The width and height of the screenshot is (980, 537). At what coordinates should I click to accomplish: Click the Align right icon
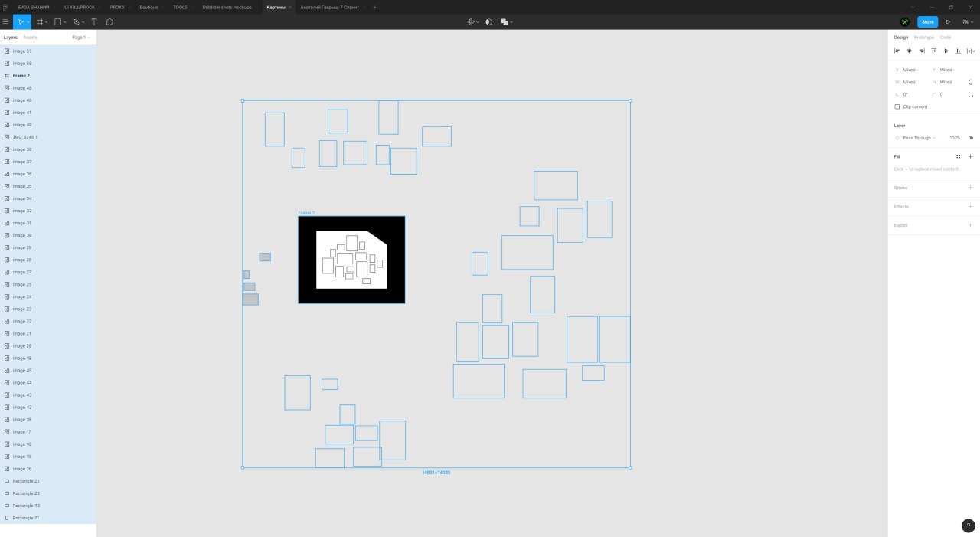[x=922, y=51]
